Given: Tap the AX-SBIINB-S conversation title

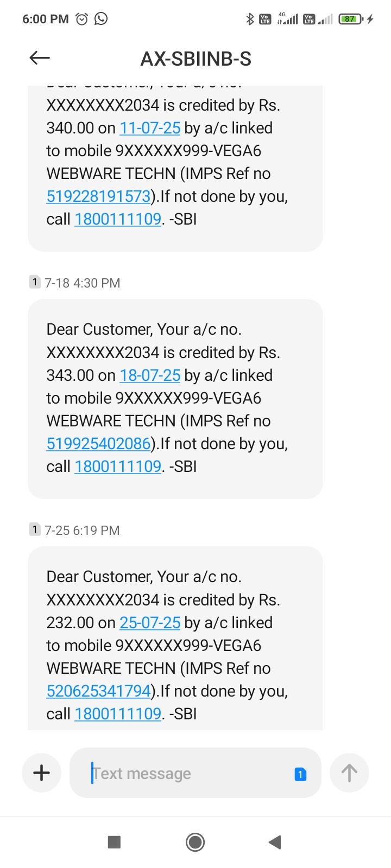Looking at the screenshot, I should [196, 59].
